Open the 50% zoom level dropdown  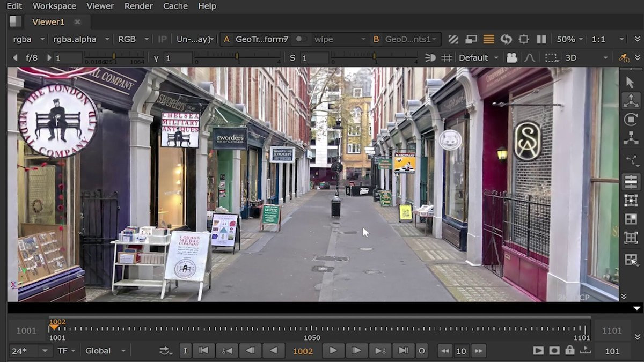570,39
